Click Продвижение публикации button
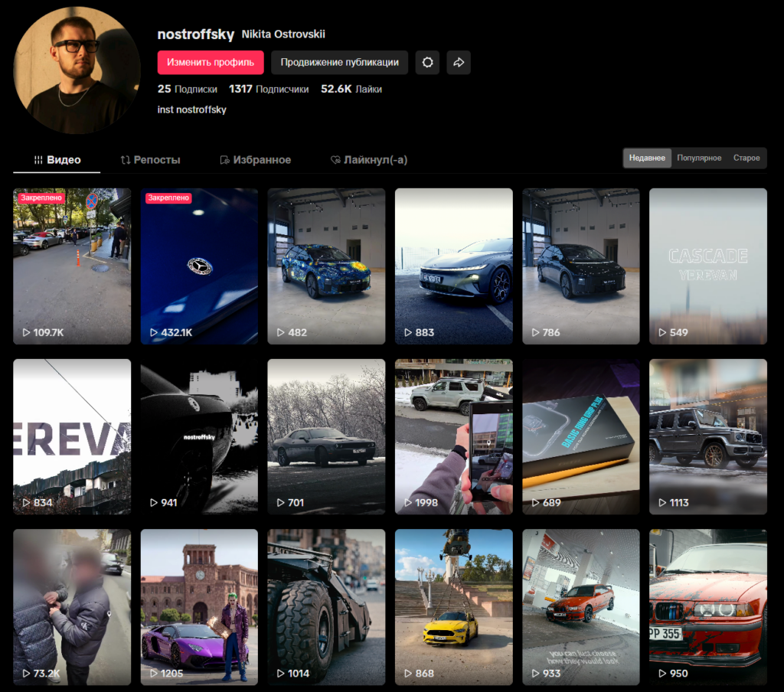Screen dimensions: 784x692 click(339, 63)
